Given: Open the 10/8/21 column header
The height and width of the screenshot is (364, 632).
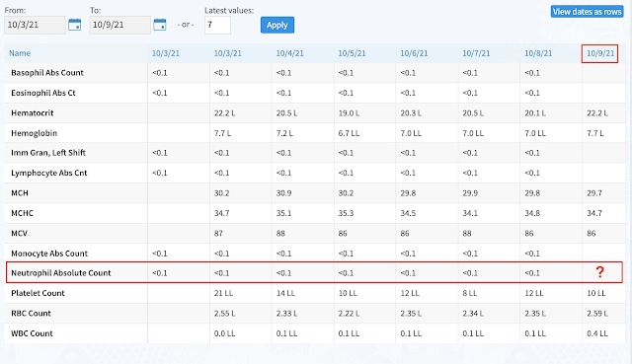Looking at the screenshot, I should (x=538, y=53).
